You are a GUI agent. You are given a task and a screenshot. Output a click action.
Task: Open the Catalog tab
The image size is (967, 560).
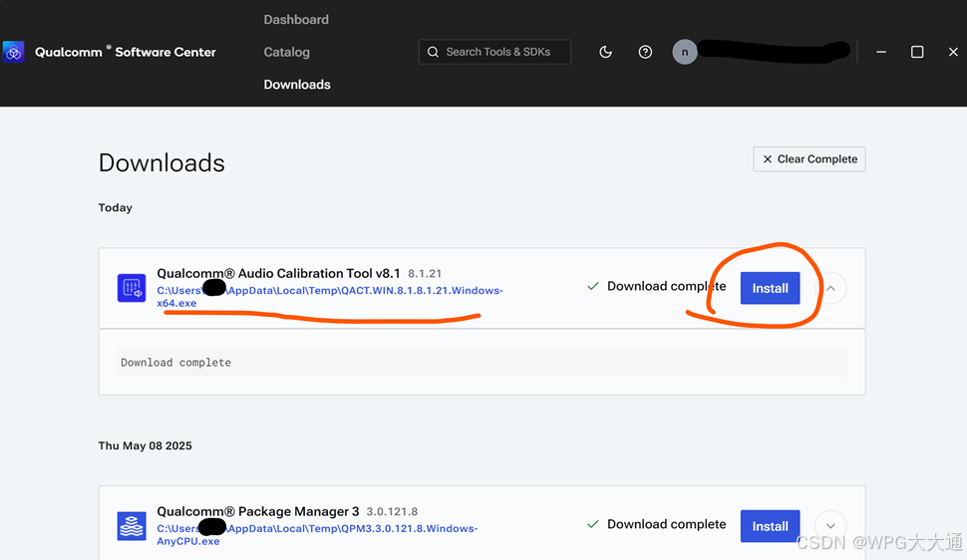287,52
